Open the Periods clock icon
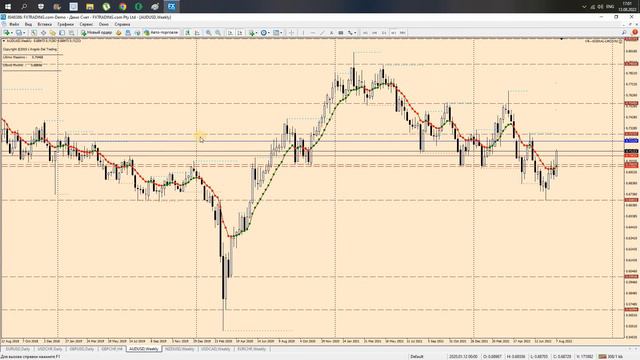This screenshot has height=360, width=640. 264,33
